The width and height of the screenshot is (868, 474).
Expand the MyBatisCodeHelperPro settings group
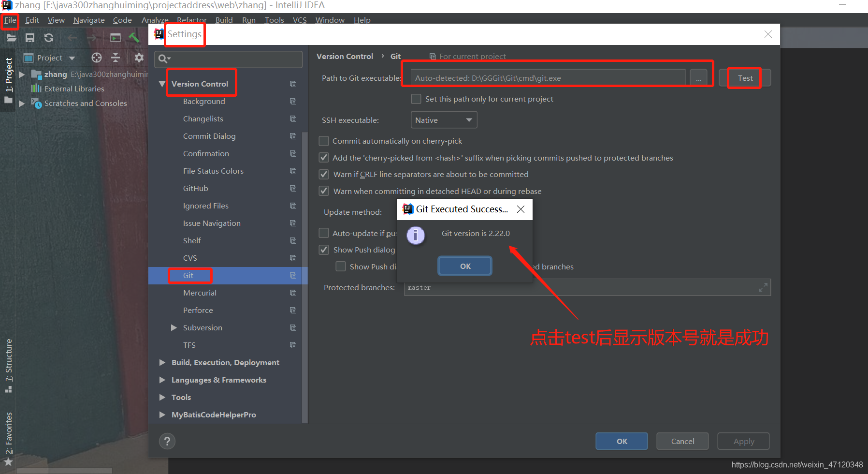(x=162, y=415)
